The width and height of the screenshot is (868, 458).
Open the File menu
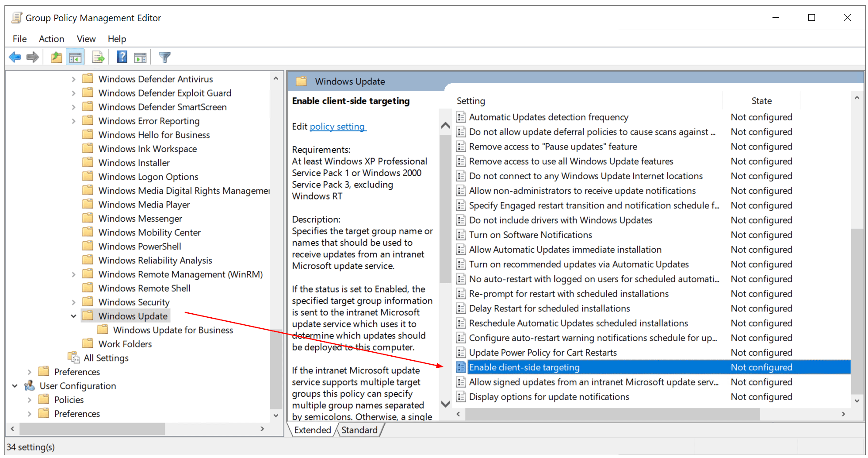coord(19,39)
